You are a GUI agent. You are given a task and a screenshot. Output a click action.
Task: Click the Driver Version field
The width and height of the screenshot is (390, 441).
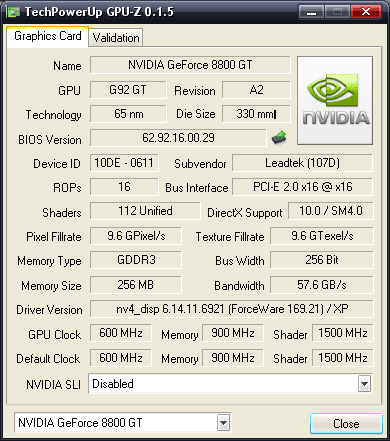tap(232, 309)
